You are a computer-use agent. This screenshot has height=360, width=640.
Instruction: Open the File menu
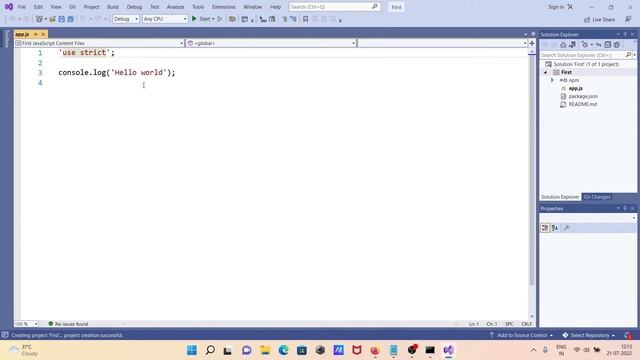22,7
